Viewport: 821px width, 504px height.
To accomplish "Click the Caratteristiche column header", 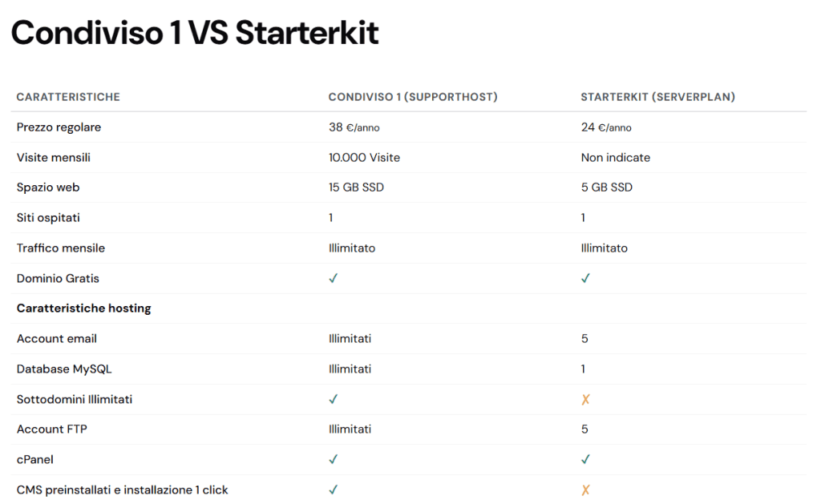I will pyautogui.click(x=68, y=97).
